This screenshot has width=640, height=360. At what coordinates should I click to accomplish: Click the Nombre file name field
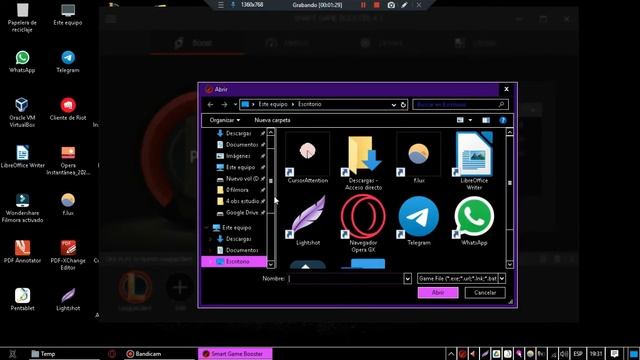tap(345, 278)
